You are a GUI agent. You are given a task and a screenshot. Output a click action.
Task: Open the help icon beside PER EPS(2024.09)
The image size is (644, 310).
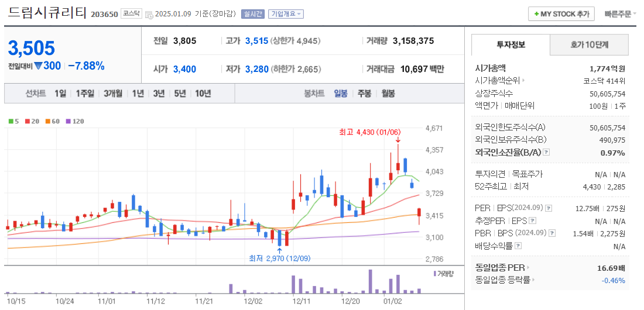pos(549,208)
